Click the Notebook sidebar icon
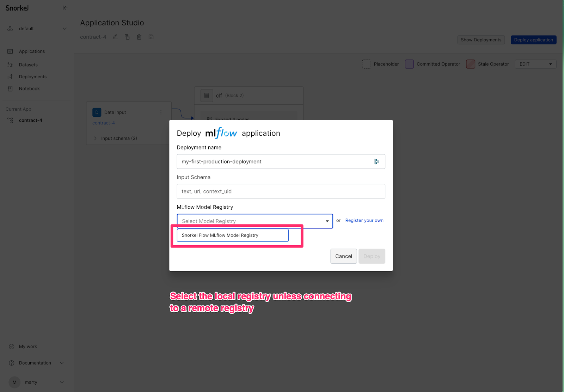The width and height of the screenshot is (564, 392). [x=10, y=89]
